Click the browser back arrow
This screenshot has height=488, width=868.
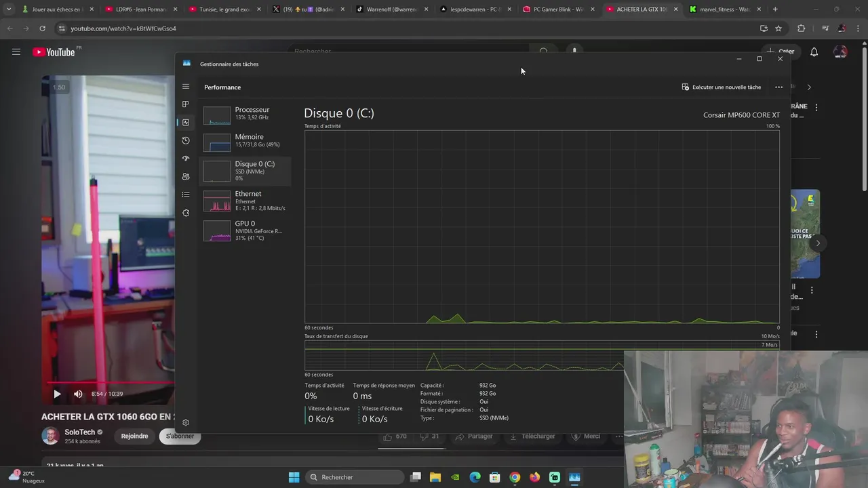(9, 28)
